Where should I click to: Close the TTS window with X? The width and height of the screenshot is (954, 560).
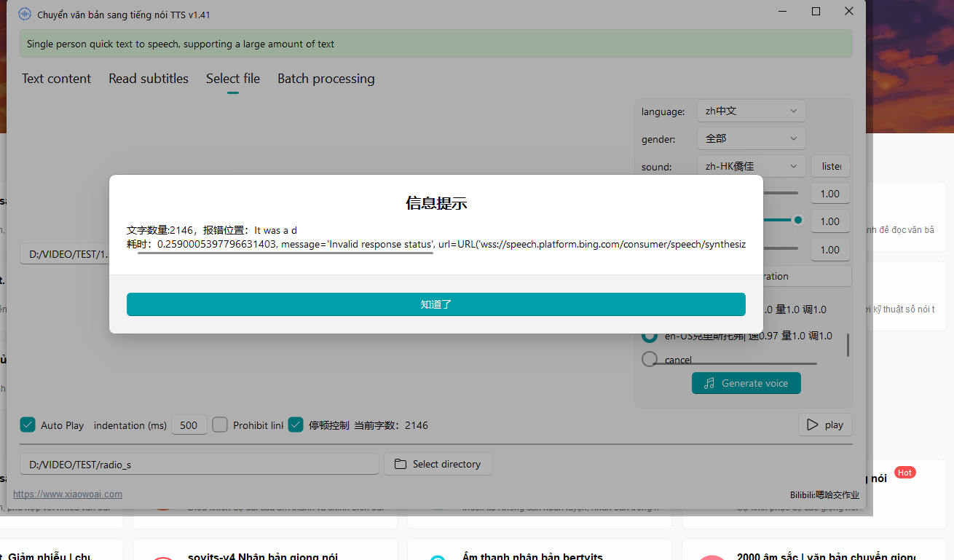[849, 12]
